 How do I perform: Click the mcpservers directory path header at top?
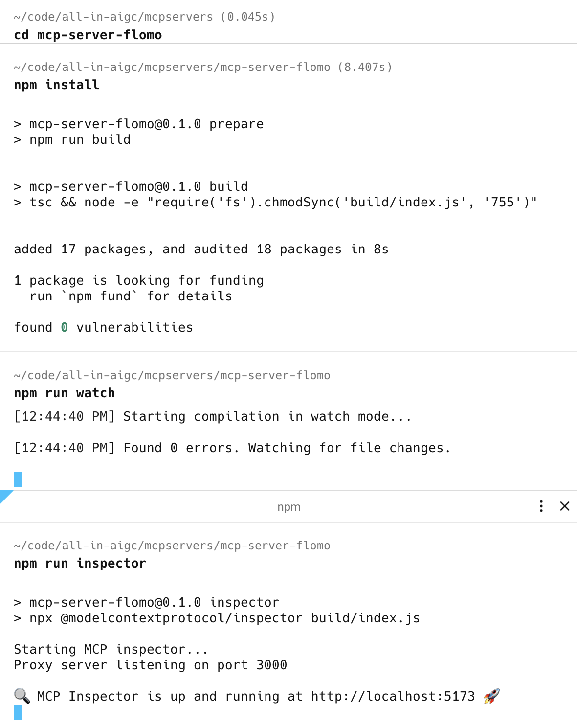[x=144, y=17]
